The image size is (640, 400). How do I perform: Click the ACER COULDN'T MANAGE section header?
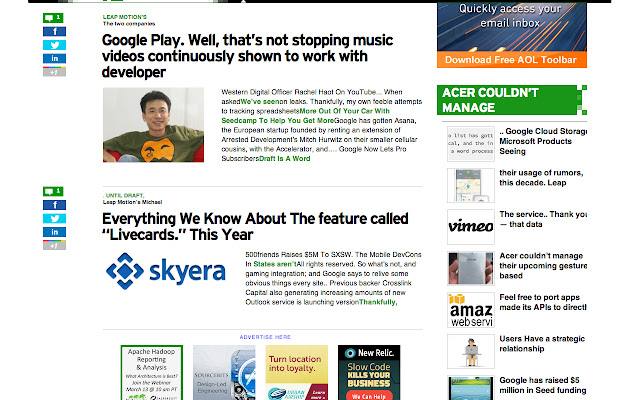[x=511, y=100]
